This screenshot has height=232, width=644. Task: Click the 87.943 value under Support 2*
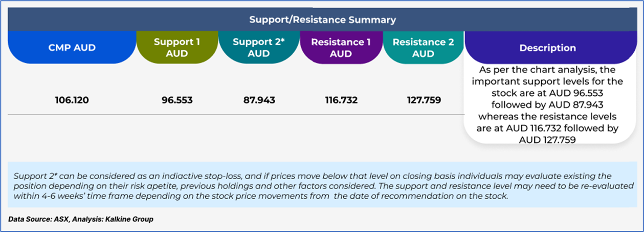259,100
